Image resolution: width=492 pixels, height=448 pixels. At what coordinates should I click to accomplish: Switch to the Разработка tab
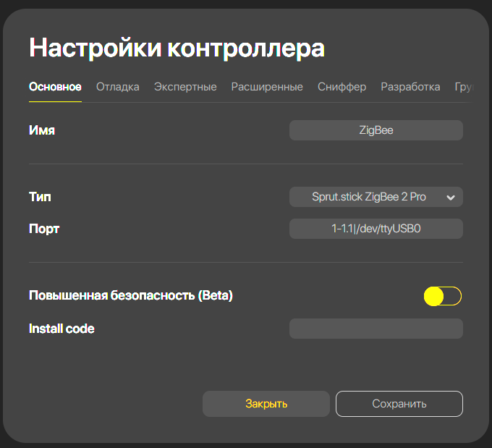pyautogui.click(x=410, y=87)
